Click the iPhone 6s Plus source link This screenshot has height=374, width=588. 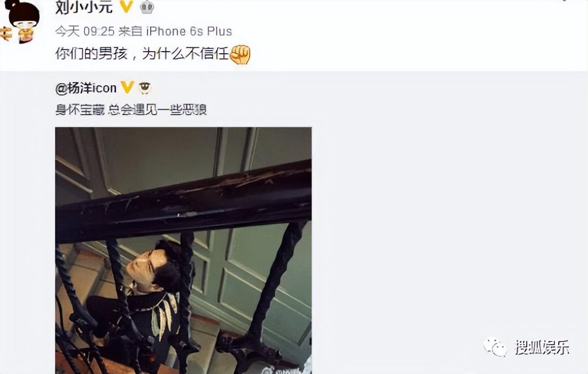click(189, 31)
